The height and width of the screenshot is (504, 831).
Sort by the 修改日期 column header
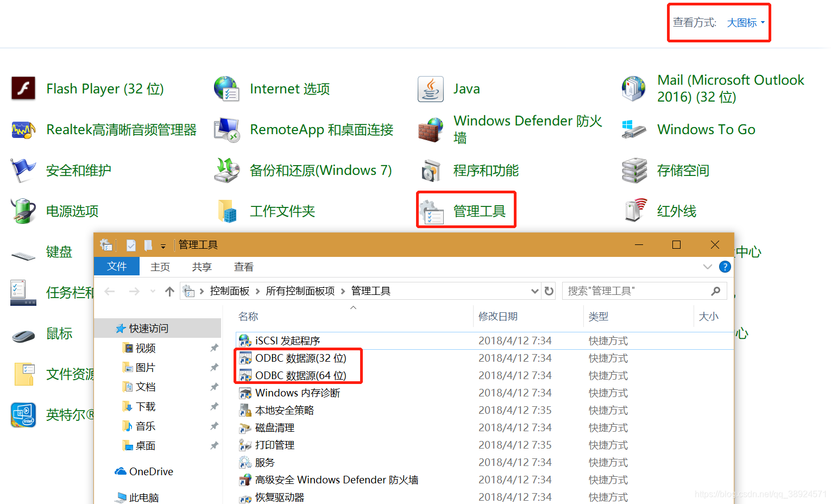click(x=528, y=317)
